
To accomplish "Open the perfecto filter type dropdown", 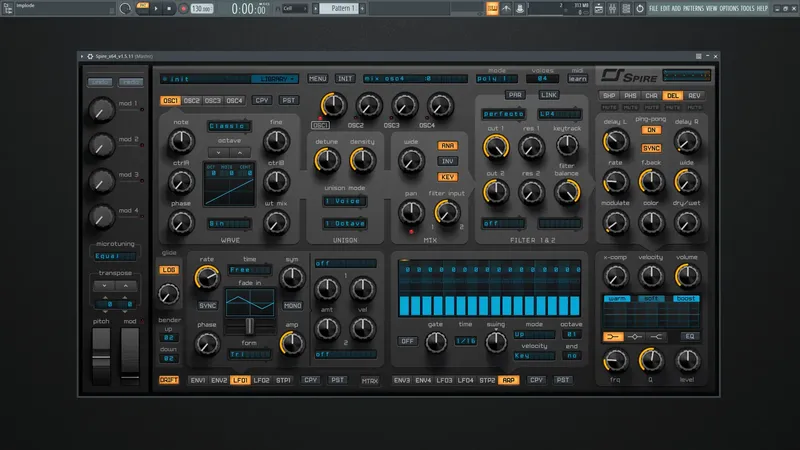I will click(x=504, y=114).
